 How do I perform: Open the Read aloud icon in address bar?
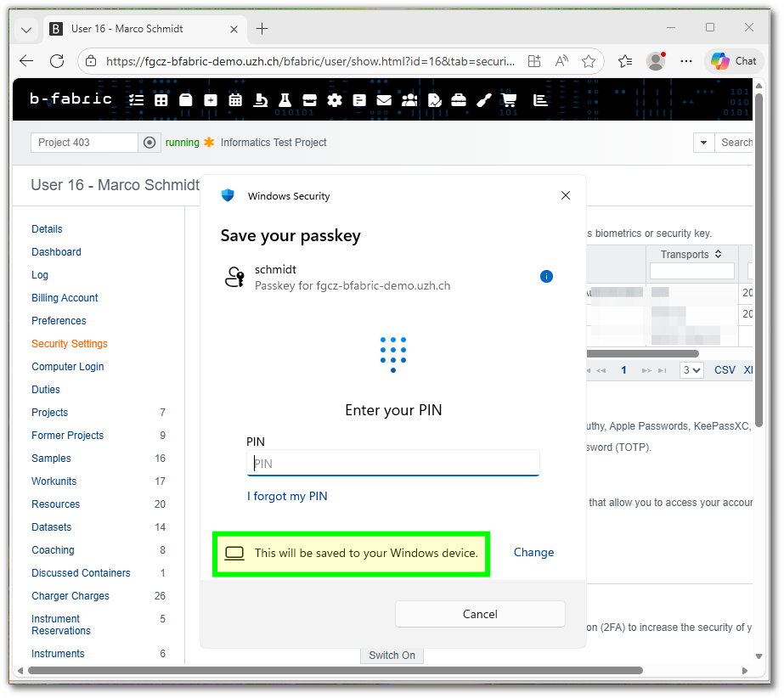(x=562, y=61)
